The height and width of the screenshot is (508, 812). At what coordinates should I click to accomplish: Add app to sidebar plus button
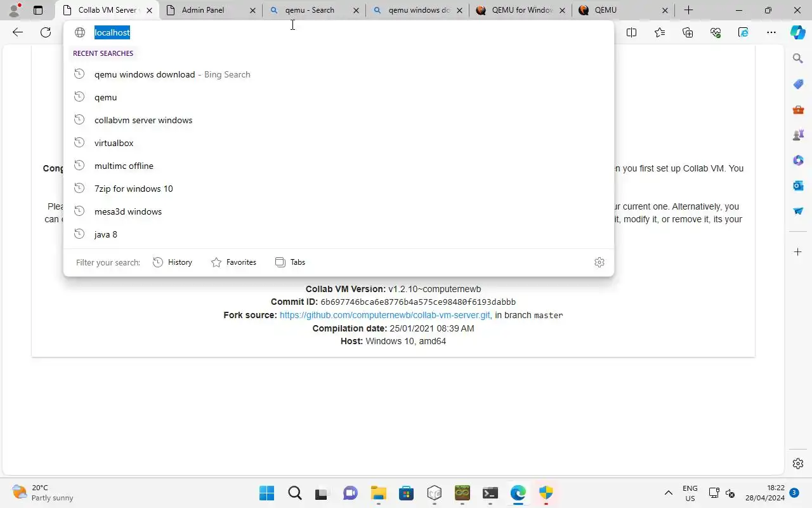(798, 252)
